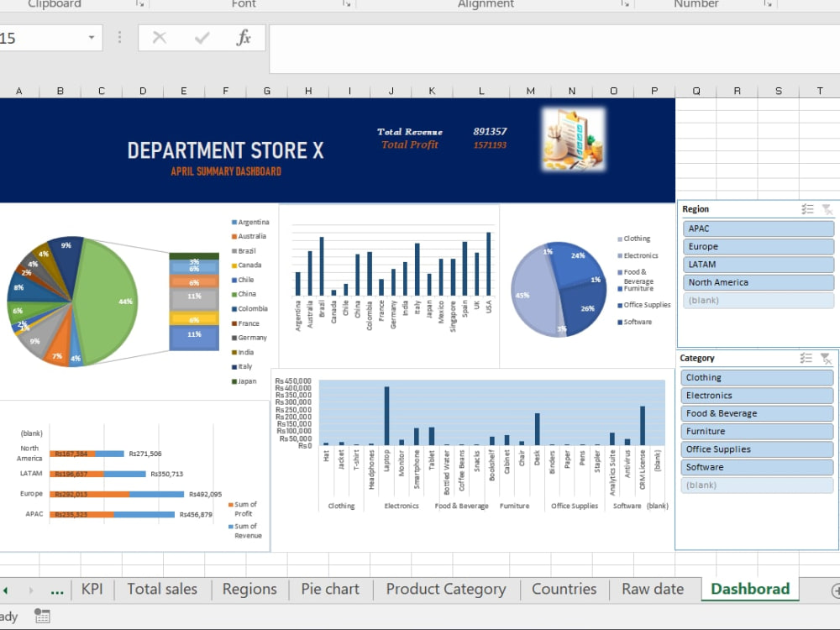
Task: Click the Sum of Revenue legend entry
Action: [x=245, y=531]
